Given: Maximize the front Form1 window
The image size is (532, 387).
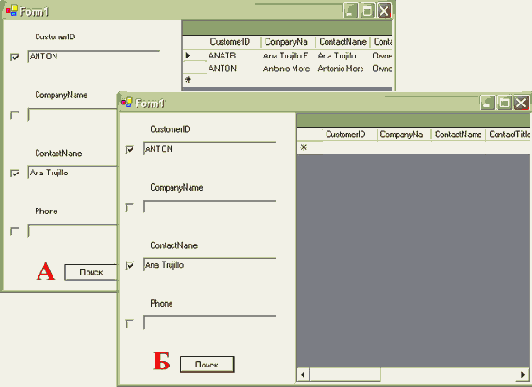Looking at the screenshot, I should [x=504, y=103].
